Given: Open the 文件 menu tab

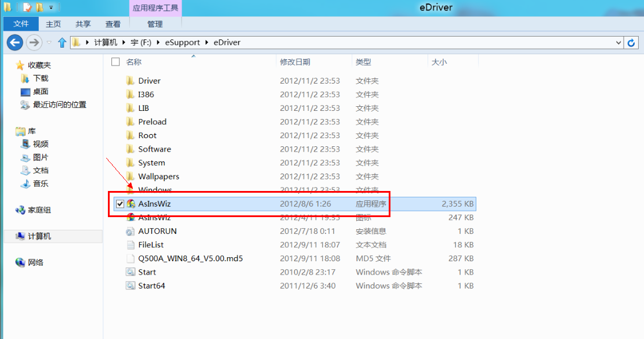Looking at the screenshot, I should coord(20,24).
